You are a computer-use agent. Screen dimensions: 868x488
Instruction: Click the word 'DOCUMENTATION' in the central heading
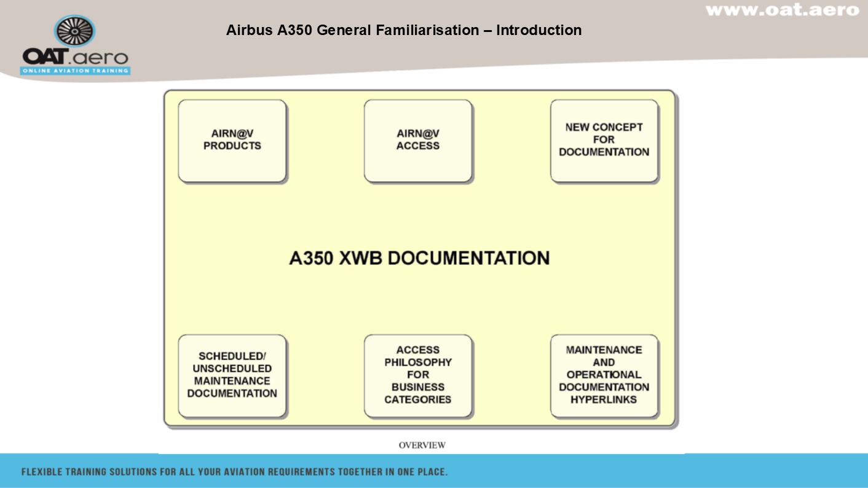tap(468, 258)
